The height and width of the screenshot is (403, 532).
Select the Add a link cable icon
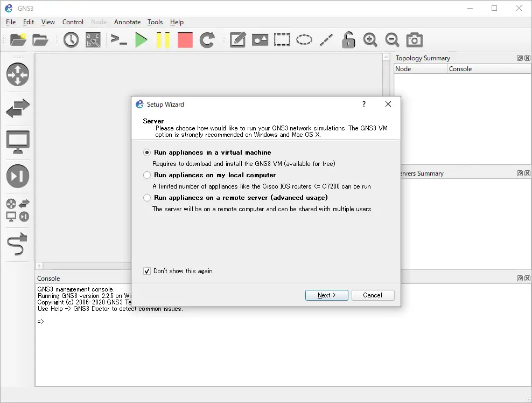click(17, 244)
